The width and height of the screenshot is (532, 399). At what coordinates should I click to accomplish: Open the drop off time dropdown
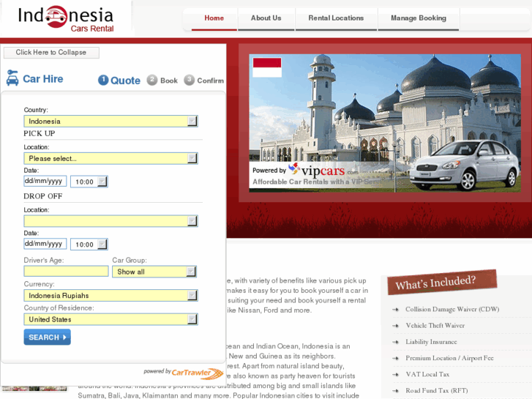tap(89, 245)
